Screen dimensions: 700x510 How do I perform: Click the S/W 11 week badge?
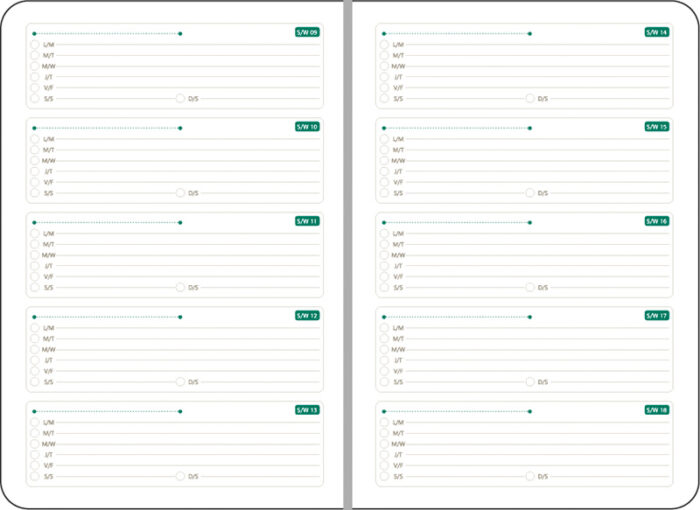point(307,221)
